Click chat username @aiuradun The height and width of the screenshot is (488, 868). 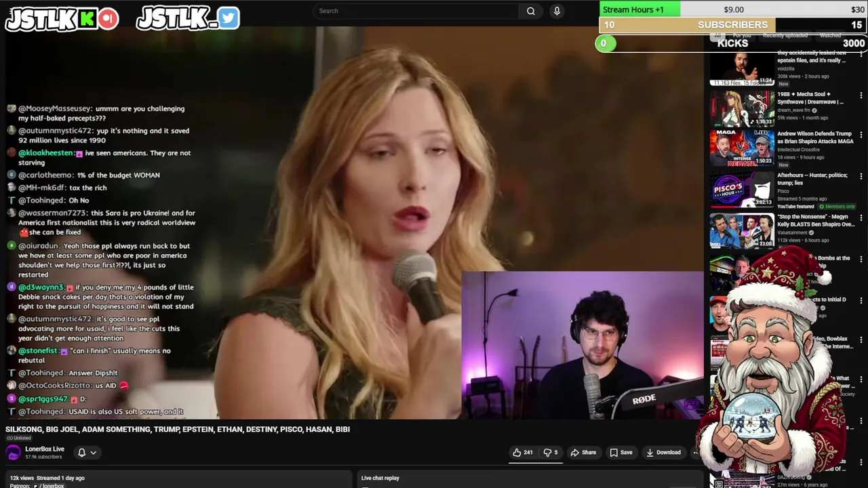[x=39, y=246]
